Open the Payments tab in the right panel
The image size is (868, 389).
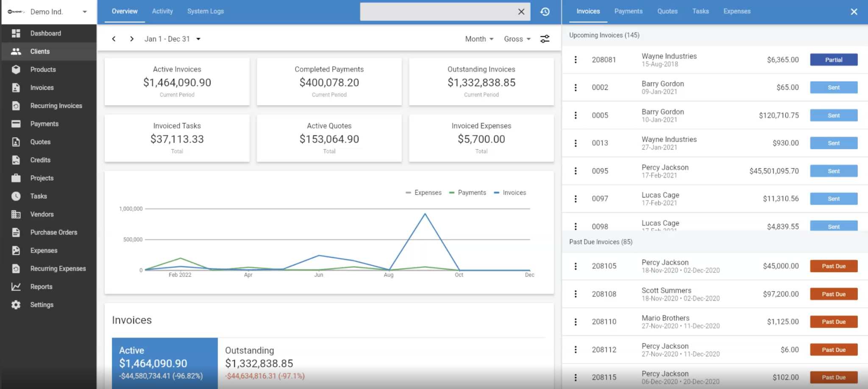click(628, 11)
